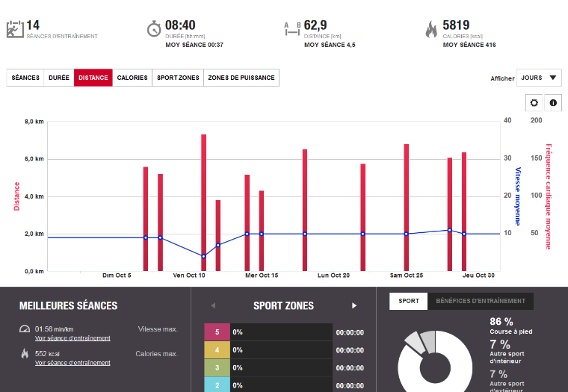Go to next Sport Zones panel
This screenshot has width=568, height=392.
354,305
